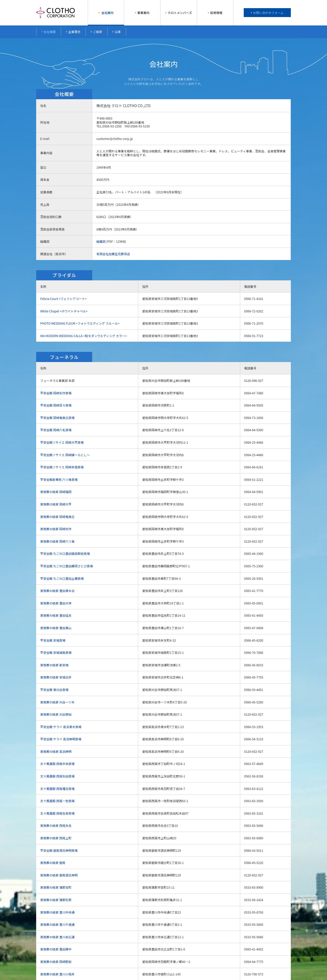Open 平安会館 安城斎場 link
Viewport: 327px width, 980px height.
(x=53, y=641)
